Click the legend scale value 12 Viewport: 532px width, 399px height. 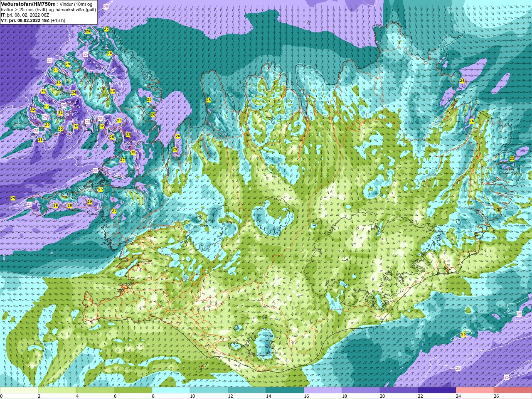point(230,397)
